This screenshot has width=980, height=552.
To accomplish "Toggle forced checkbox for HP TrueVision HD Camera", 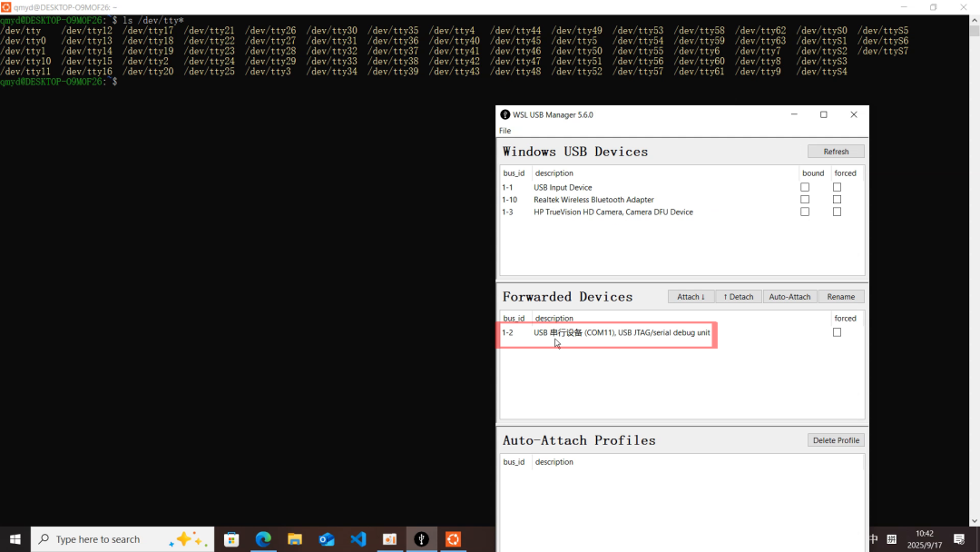I will (x=837, y=212).
